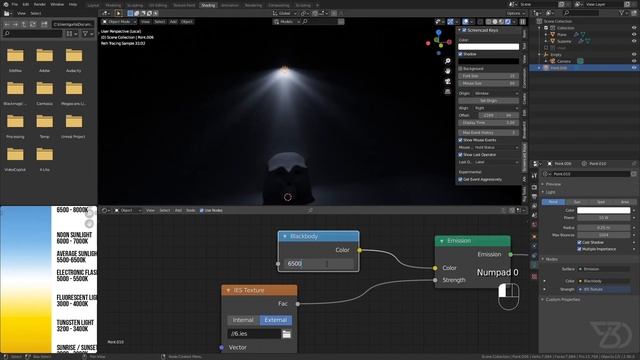
Task: Select Internal IES source
Action: pyautogui.click(x=243, y=320)
